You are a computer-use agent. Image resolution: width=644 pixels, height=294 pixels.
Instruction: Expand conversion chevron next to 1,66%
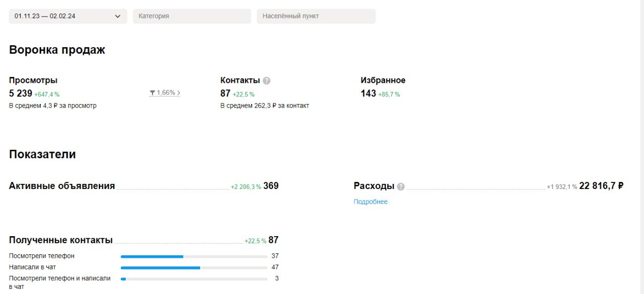179,93
